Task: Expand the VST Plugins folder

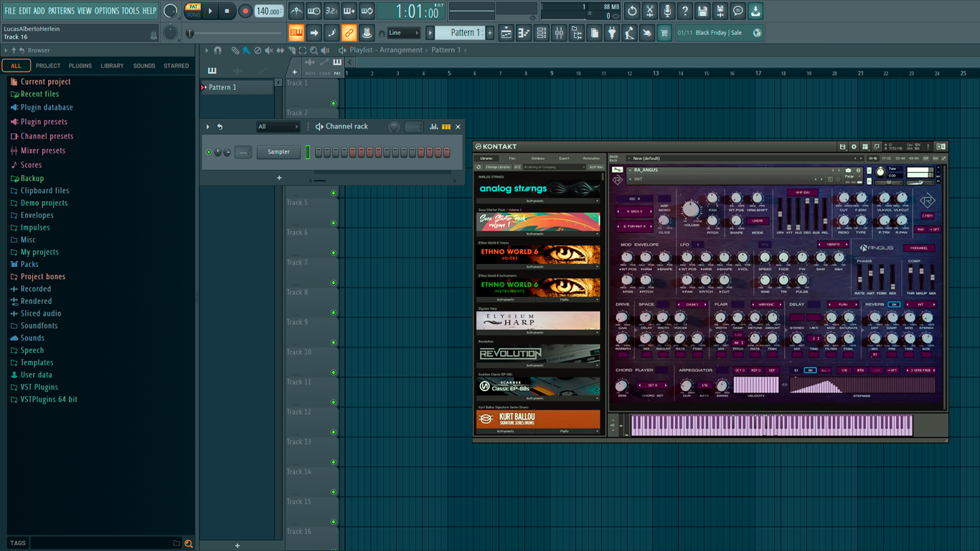Action: point(39,387)
